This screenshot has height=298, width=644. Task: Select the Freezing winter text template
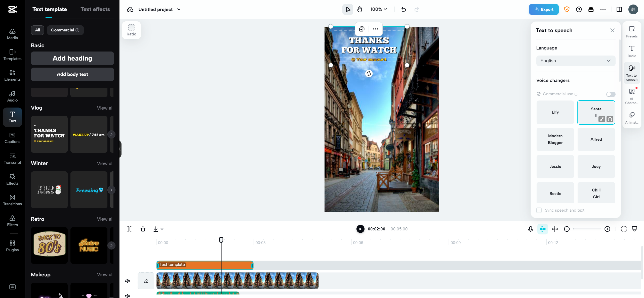click(89, 190)
